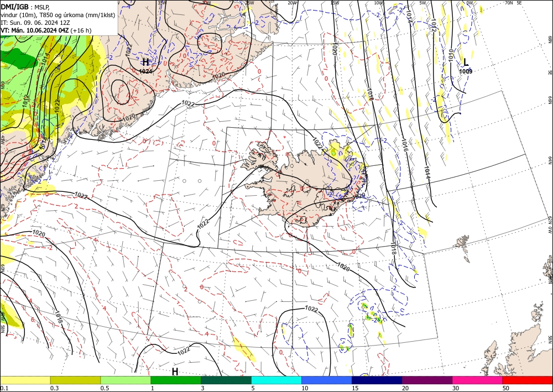Image resolution: width=553 pixels, height=392 pixels.
Task: Click the "15" legend value
Action: pos(355,388)
